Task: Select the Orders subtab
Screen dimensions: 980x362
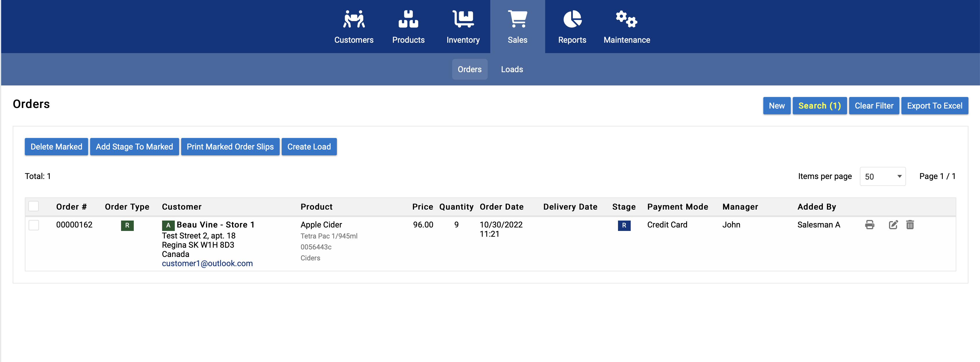Action: (469, 69)
